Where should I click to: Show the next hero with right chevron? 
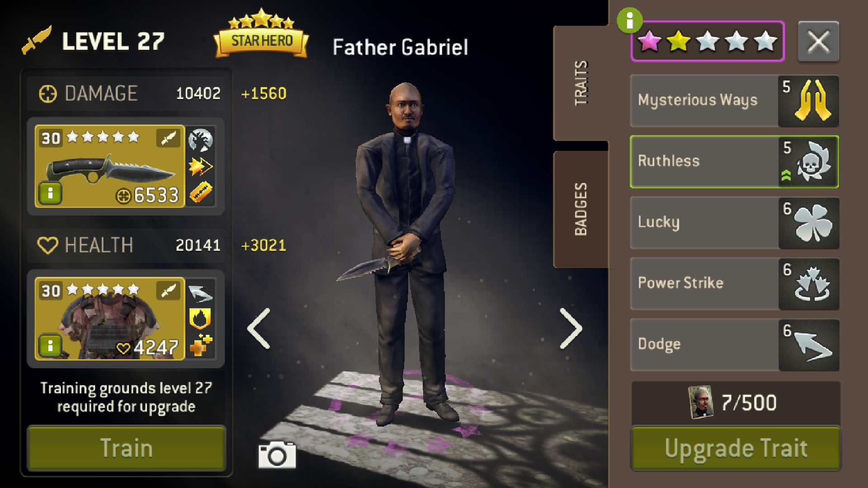click(x=571, y=328)
